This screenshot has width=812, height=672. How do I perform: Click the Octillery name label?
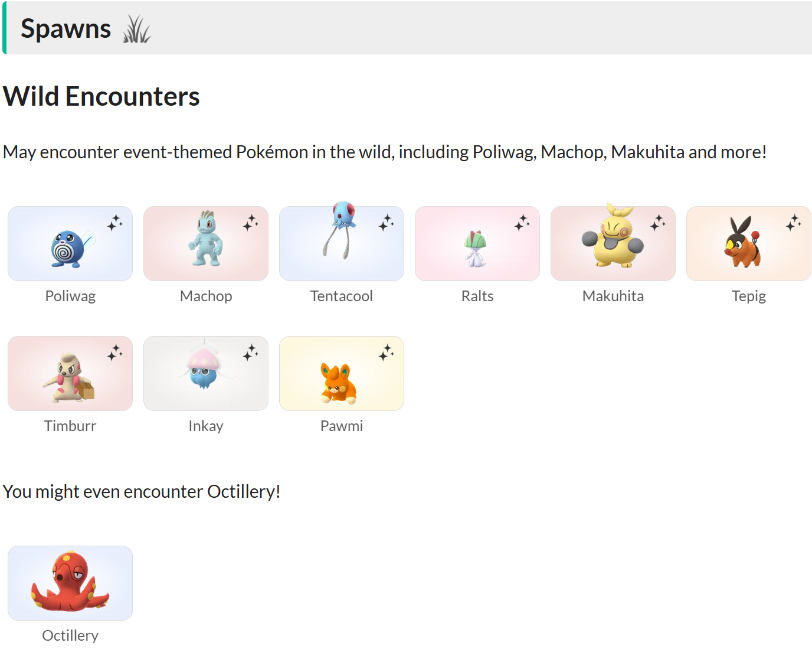(70, 635)
